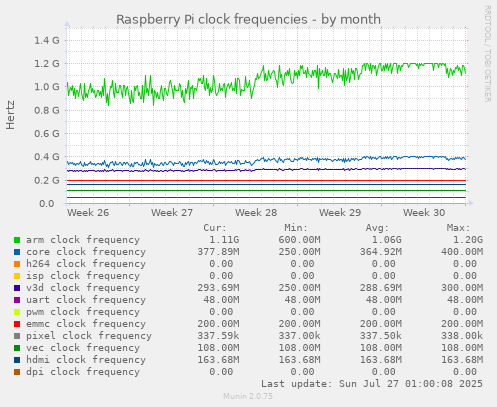The image size is (497, 407).
Task: Click the 'Week 27' x-axis label
Action: click(172, 213)
